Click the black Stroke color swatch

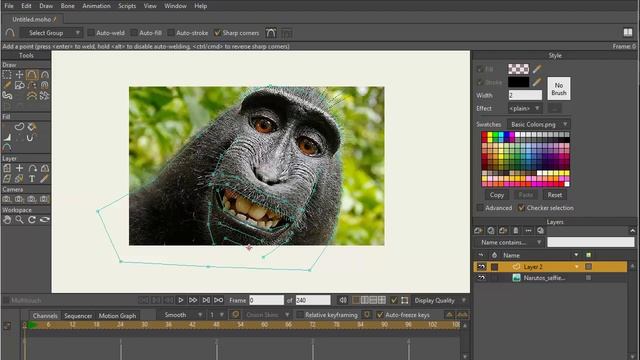(518, 82)
